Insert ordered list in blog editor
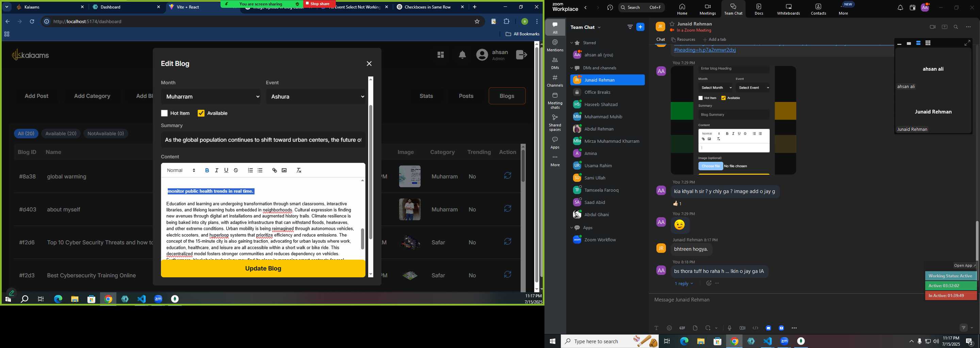Image resolution: width=980 pixels, height=348 pixels. click(x=250, y=170)
